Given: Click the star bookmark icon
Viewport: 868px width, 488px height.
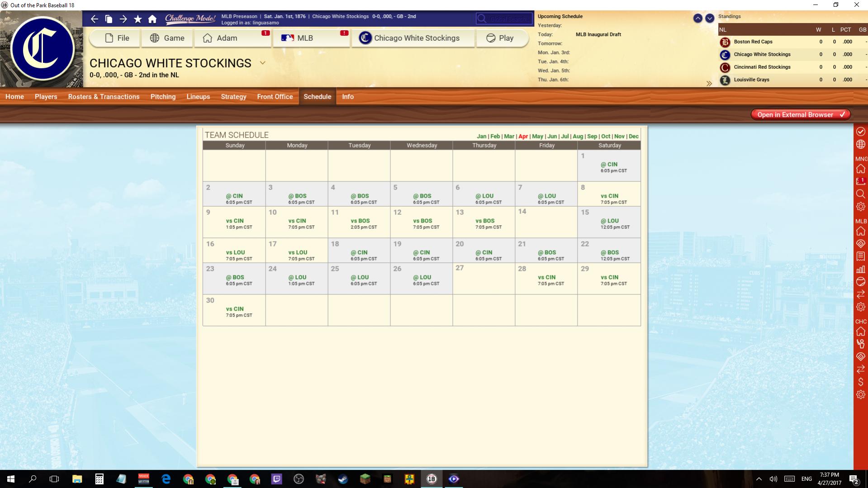Looking at the screenshot, I should tap(138, 19).
